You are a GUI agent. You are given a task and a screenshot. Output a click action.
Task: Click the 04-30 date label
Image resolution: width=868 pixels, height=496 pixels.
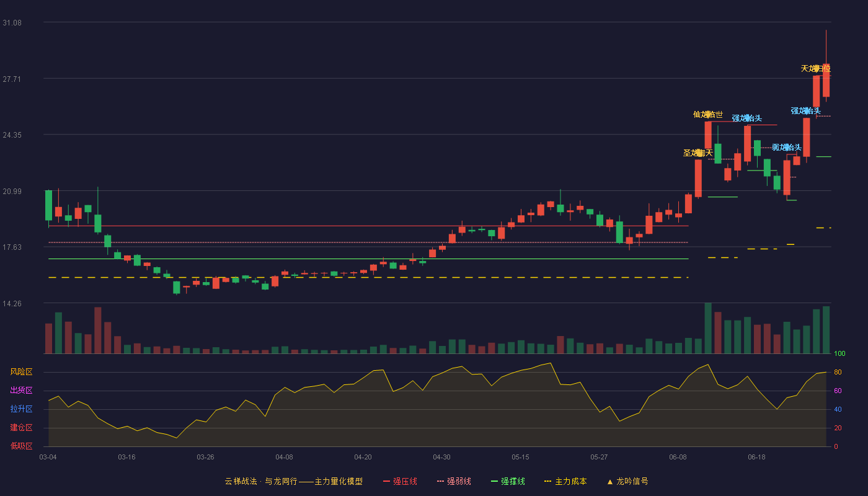441,457
